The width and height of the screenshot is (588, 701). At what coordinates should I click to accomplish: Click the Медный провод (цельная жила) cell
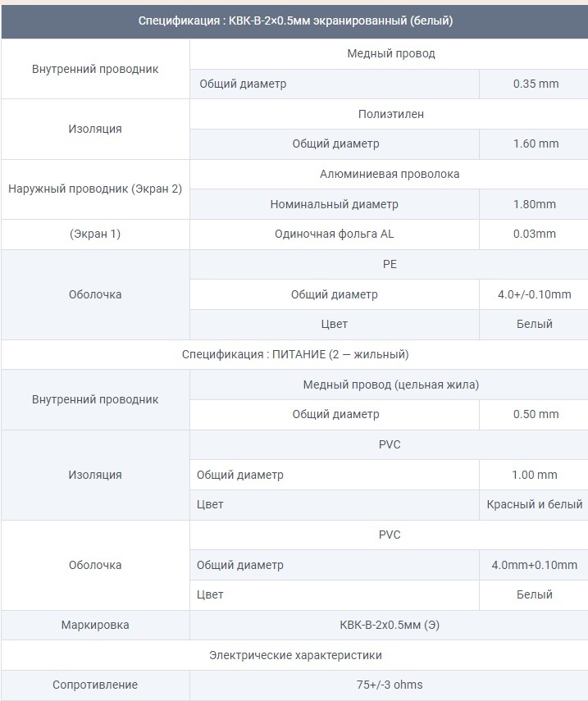tap(390, 385)
